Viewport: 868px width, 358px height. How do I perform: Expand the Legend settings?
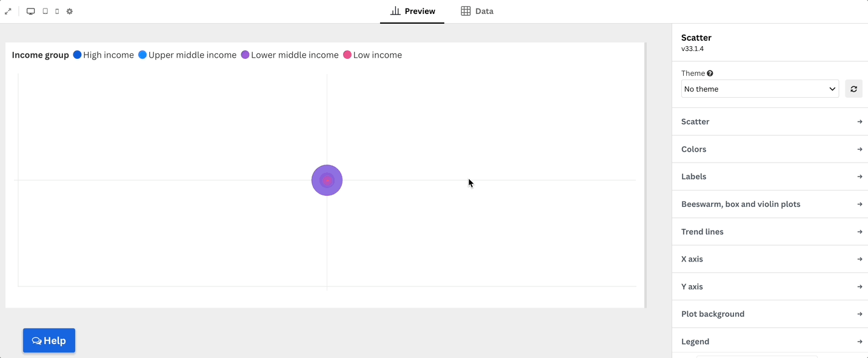tap(770, 341)
